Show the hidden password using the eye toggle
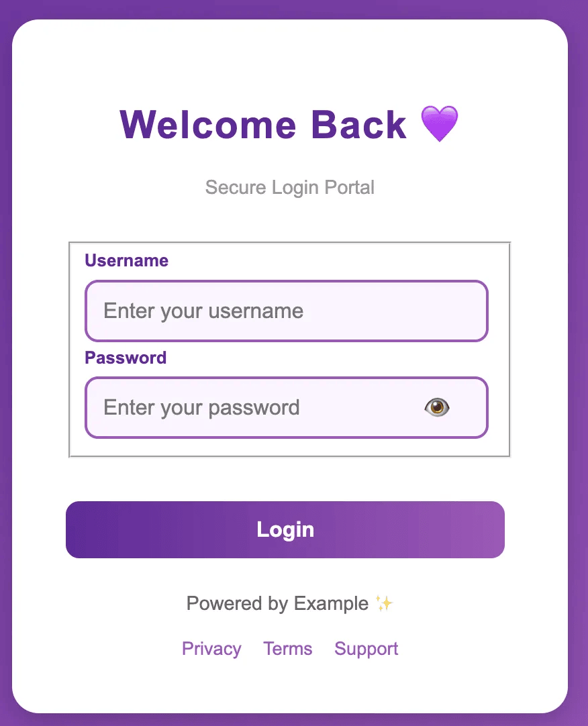The height and width of the screenshot is (726, 588). click(437, 407)
